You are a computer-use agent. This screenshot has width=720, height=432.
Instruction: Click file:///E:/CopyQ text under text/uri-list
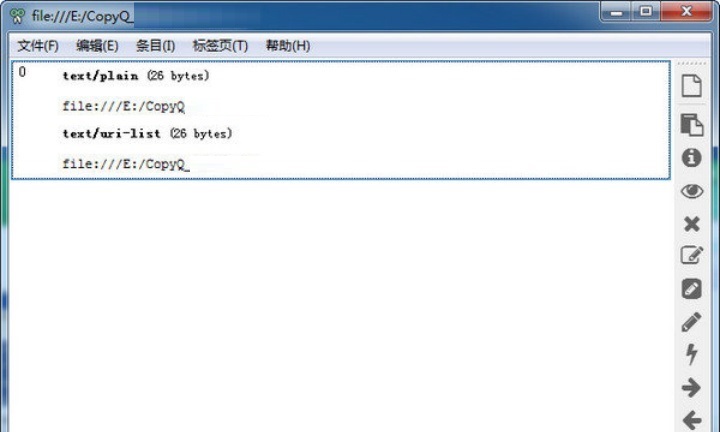tap(125, 164)
